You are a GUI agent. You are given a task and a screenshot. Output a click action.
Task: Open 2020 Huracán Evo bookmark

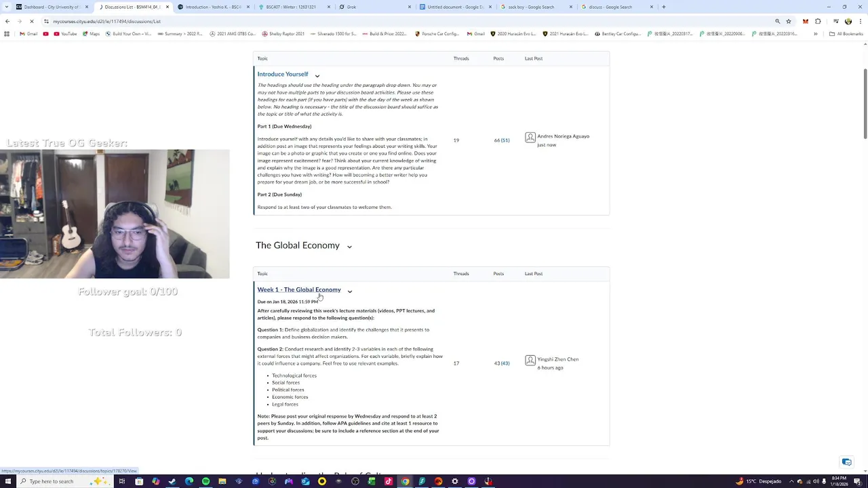[x=512, y=34]
